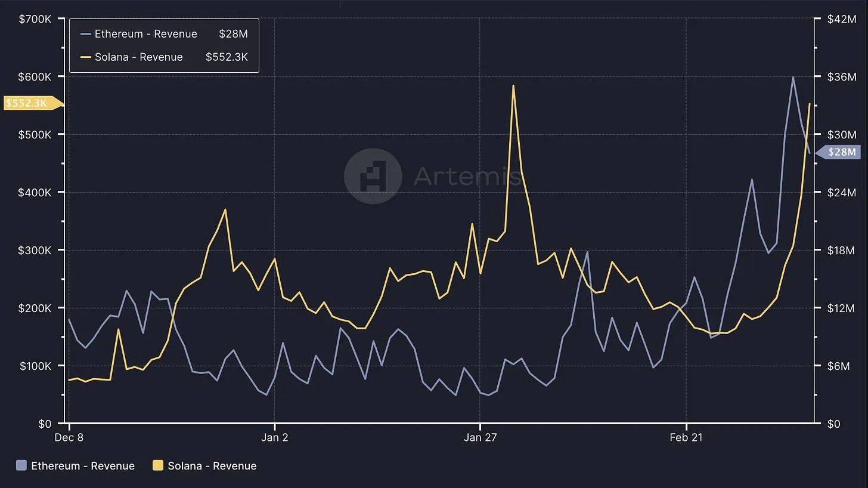Click the $300K left axis label
Image resolution: width=868 pixels, height=488 pixels.
coord(35,251)
